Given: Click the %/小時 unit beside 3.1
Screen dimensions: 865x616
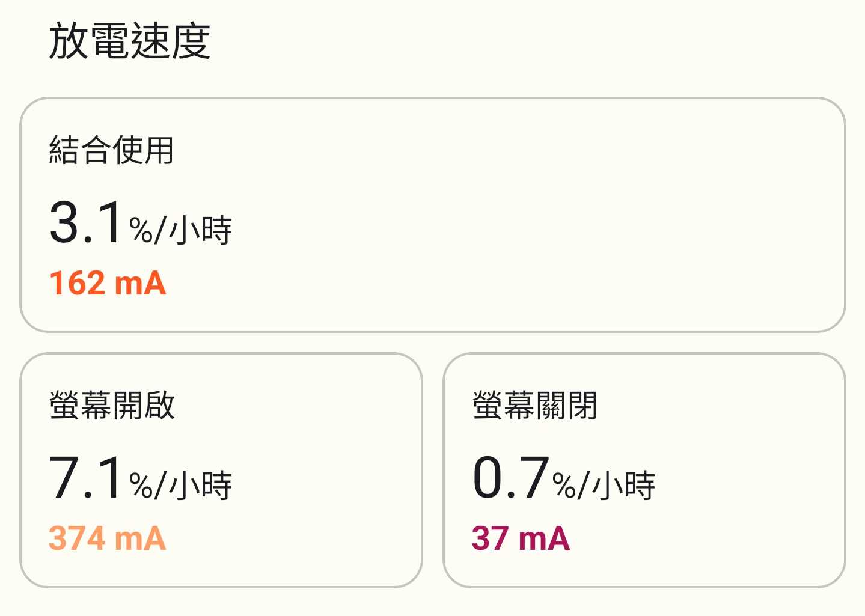Looking at the screenshot, I should click(180, 230).
